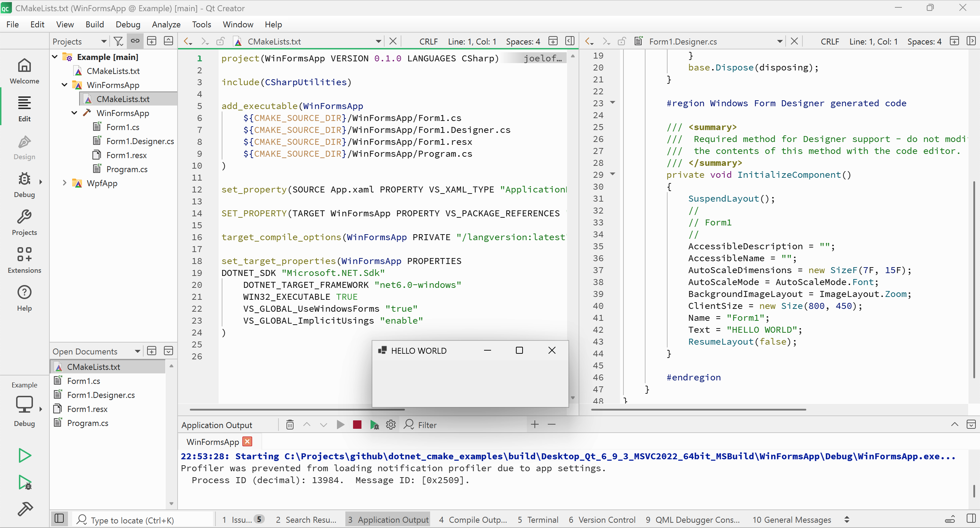Clear the Application Output pane

coord(290,425)
